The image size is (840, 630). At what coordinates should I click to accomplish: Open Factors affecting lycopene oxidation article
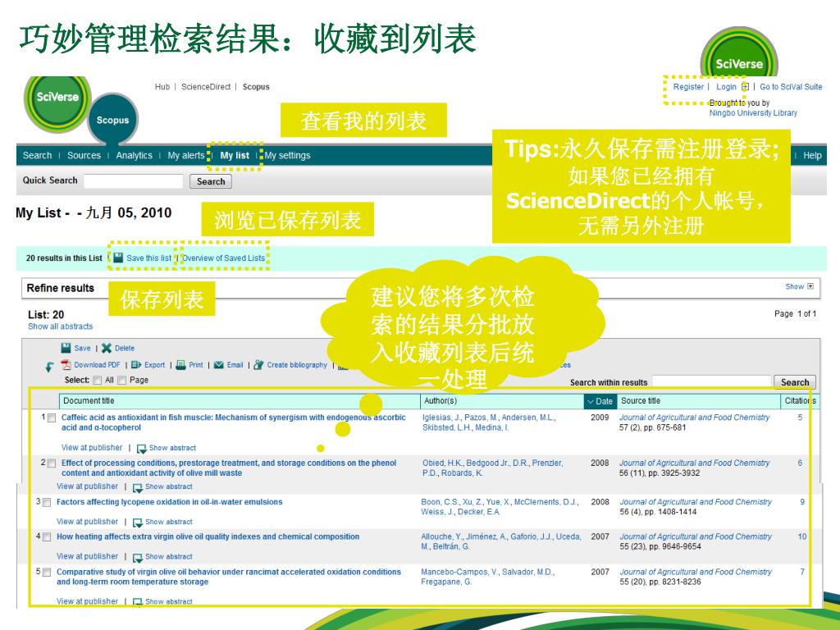pos(169,502)
